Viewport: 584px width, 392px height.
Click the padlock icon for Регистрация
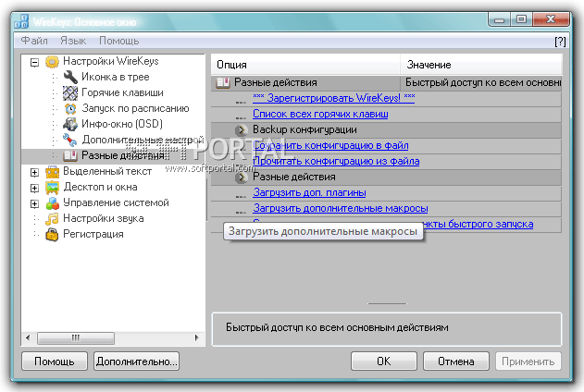tap(52, 234)
